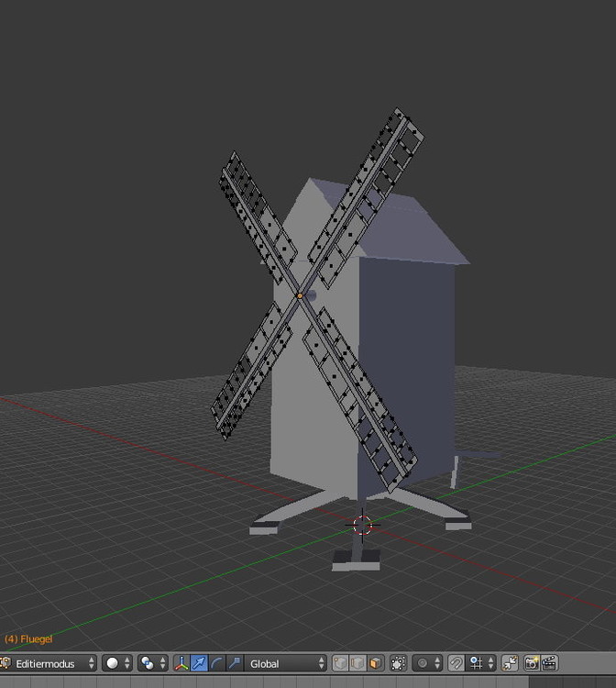Toggle snap-onto-target arrows icon
Image resolution: width=616 pixels, height=688 pixels.
point(510,663)
